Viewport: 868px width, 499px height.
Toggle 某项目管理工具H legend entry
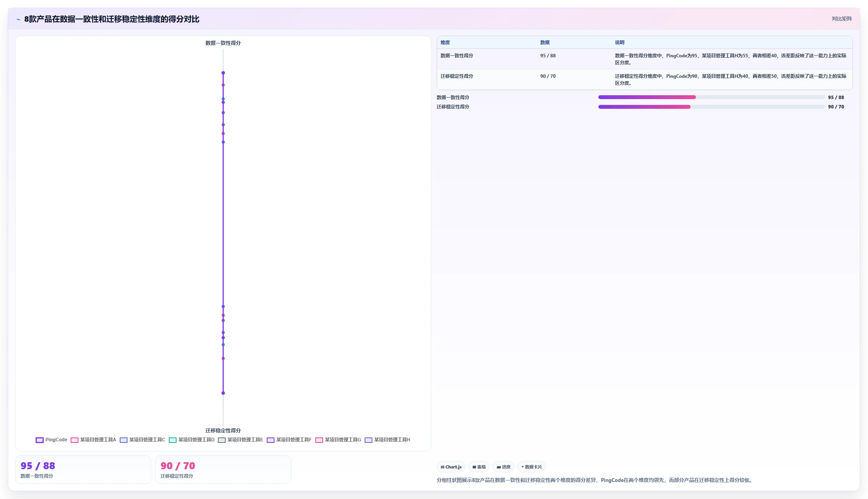pyautogui.click(x=387, y=440)
